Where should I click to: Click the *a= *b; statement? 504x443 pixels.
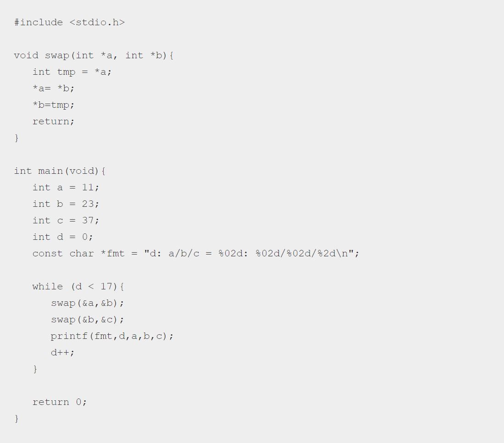point(53,89)
